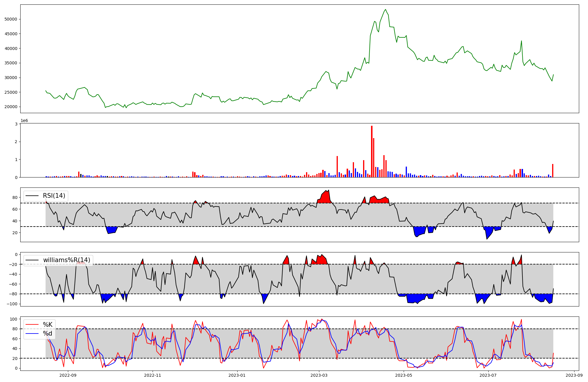Viewport: 588px width, 382px height.
Task: Click the 2023-03 x-axis date label
Action: [319, 375]
